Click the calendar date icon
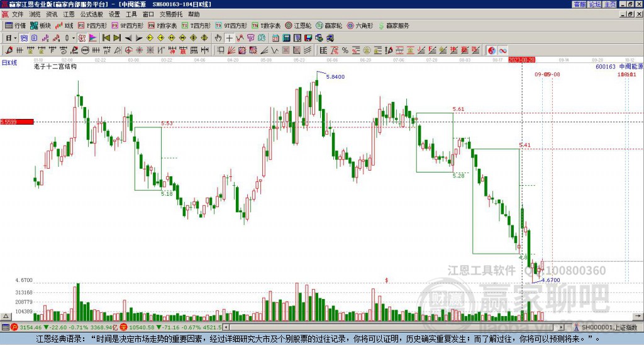The width and height of the screenshot is (644, 345). (x=275, y=38)
